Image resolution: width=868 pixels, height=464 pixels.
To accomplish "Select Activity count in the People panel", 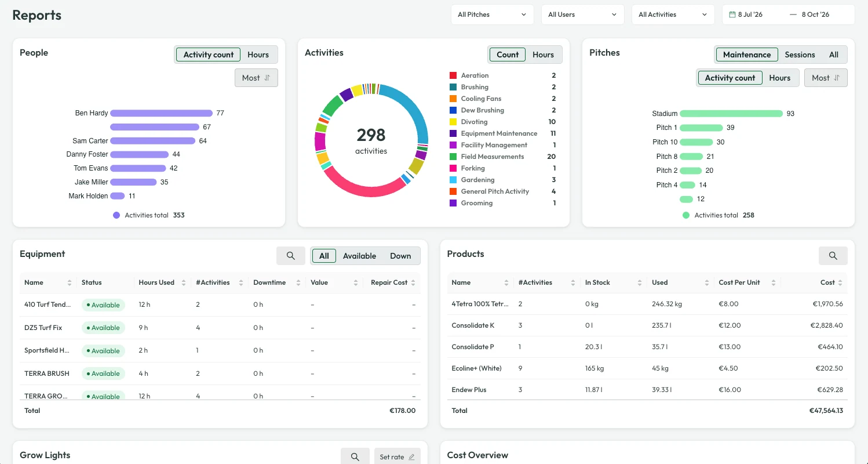I will click(209, 55).
